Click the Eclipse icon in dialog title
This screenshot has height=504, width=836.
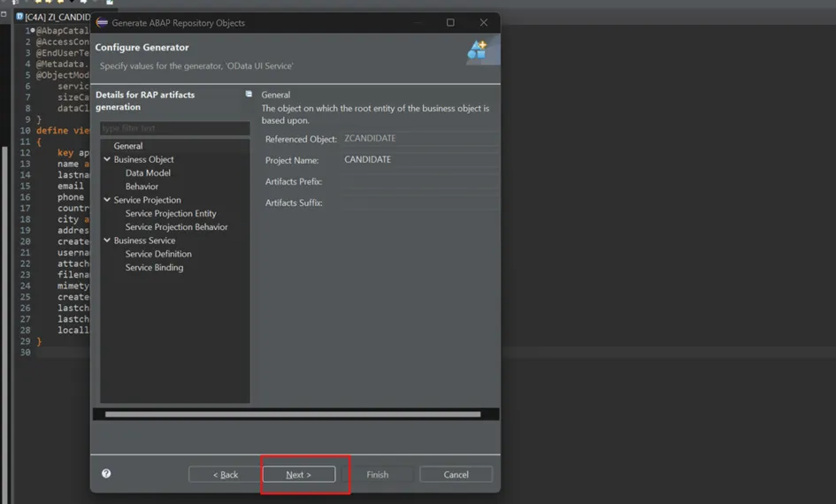tap(102, 22)
